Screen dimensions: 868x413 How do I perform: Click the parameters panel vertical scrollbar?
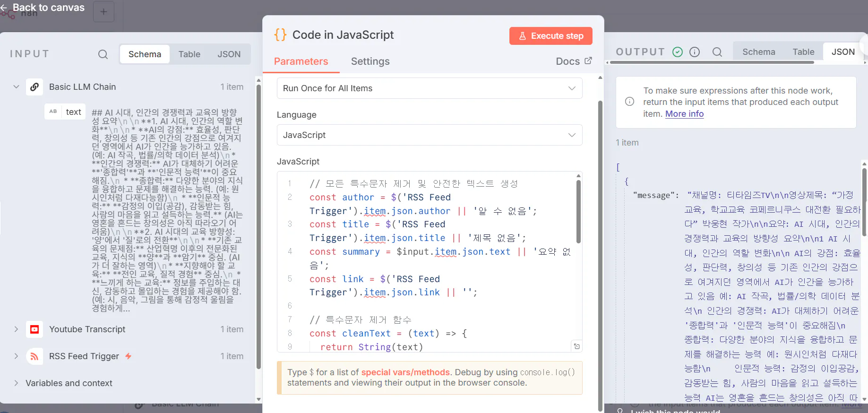[601, 255]
